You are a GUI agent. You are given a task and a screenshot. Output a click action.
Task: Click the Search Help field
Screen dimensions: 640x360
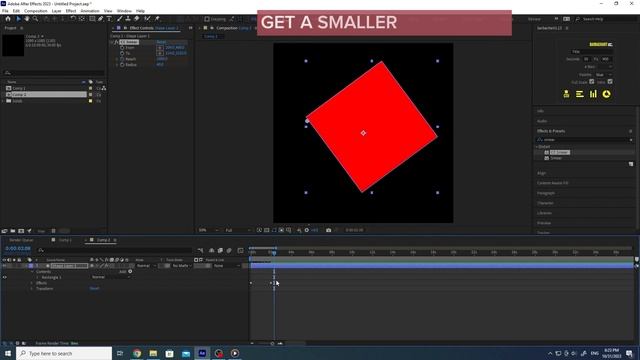[x=604, y=19]
